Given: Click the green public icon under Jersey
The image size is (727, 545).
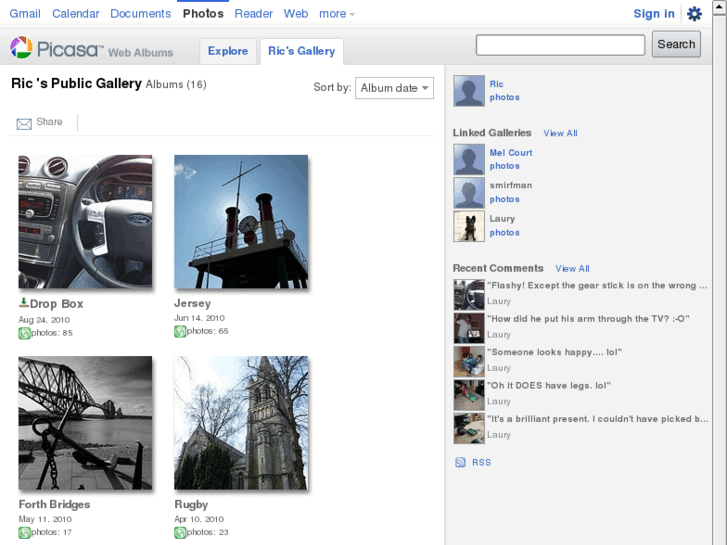Looking at the screenshot, I should tap(180, 331).
